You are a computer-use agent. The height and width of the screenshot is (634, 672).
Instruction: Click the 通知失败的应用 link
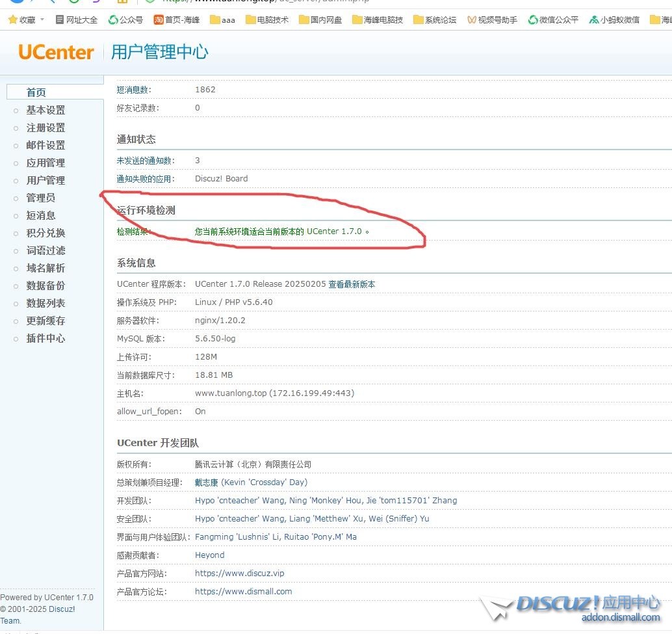pos(146,179)
